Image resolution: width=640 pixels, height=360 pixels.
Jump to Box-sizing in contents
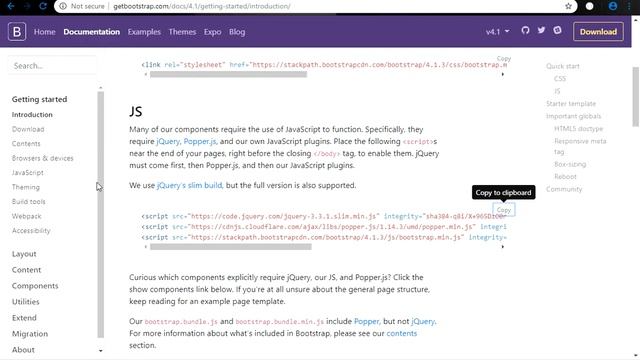tap(570, 164)
